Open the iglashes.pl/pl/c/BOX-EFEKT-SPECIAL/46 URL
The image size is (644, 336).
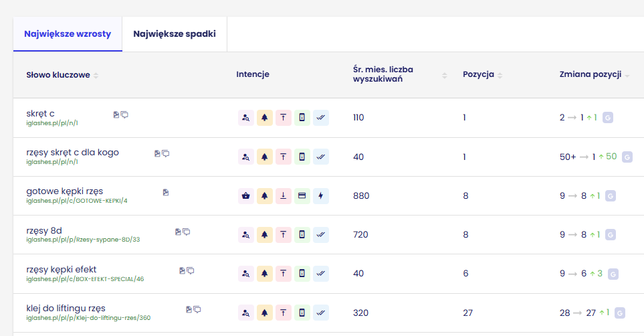[85, 278]
